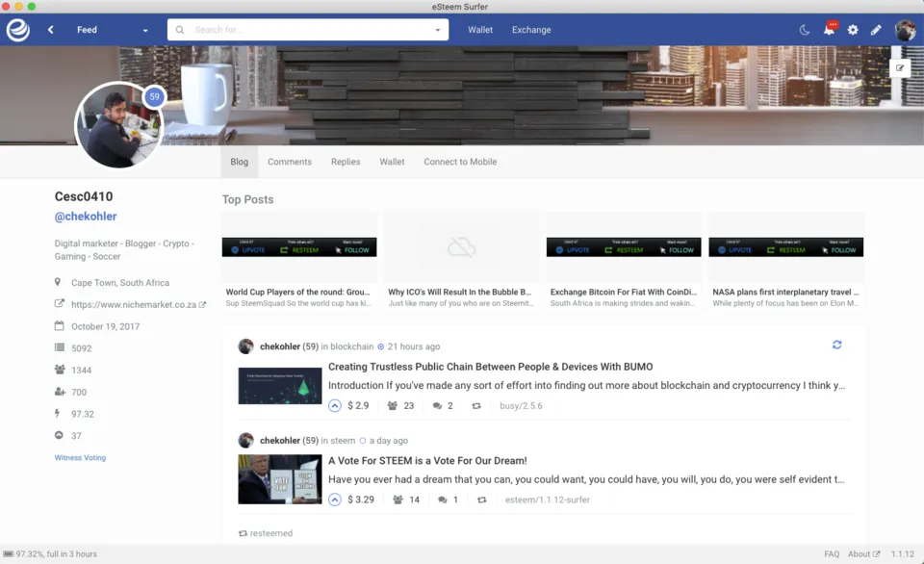Click the Vote For STEEM post thumbnail
Image resolution: width=924 pixels, height=564 pixels.
coord(280,479)
